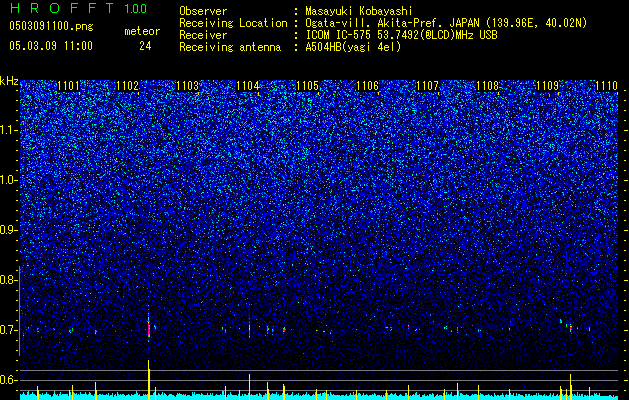Click the 1105 time marker
Screen dimensions: 629x400
[x=308, y=85]
